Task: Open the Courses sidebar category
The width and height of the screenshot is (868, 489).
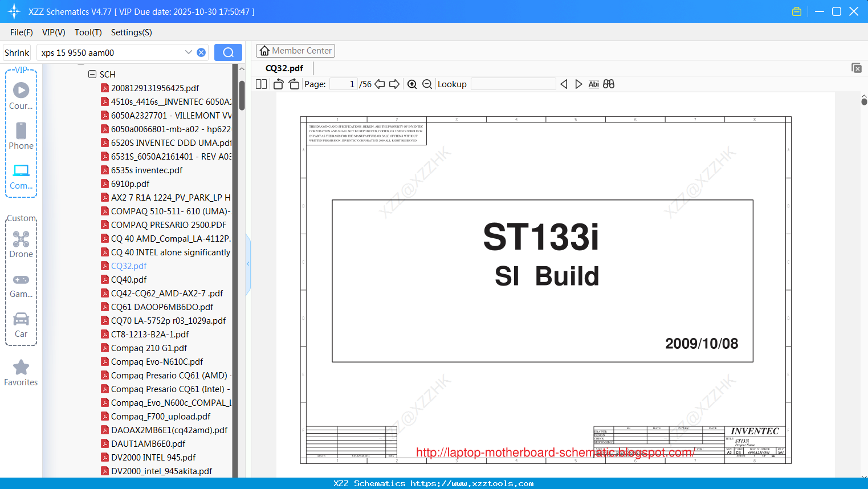Action: tap(21, 96)
